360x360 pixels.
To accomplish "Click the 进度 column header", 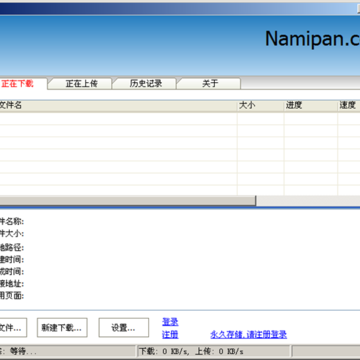I will [x=311, y=106].
